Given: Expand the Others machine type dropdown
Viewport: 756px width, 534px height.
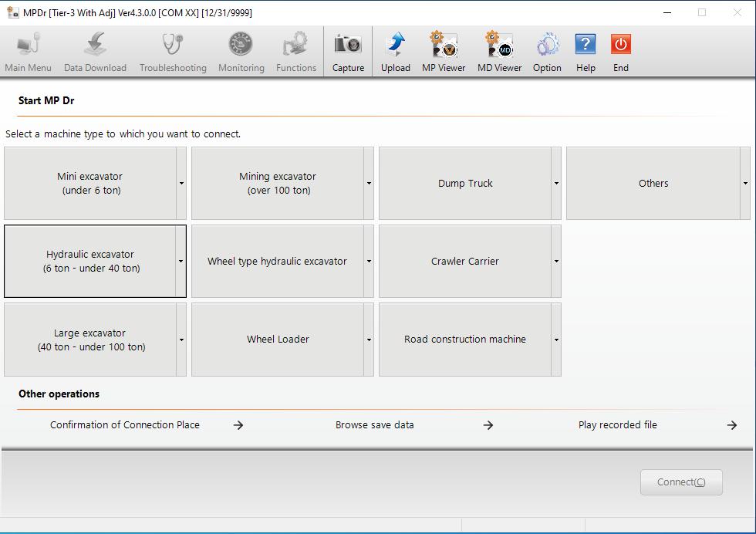Looking at the screenshot, I should click(745, 184).
